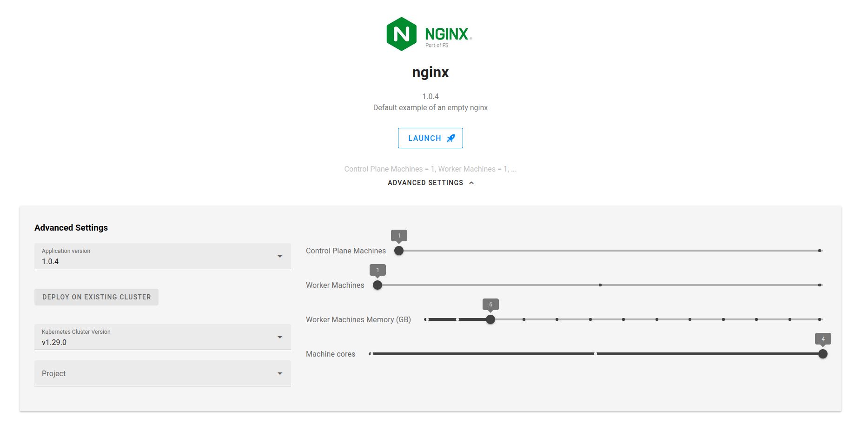
Task: Set Worker Machines Memory to the maximum mark
Action: tap(820, 319)
